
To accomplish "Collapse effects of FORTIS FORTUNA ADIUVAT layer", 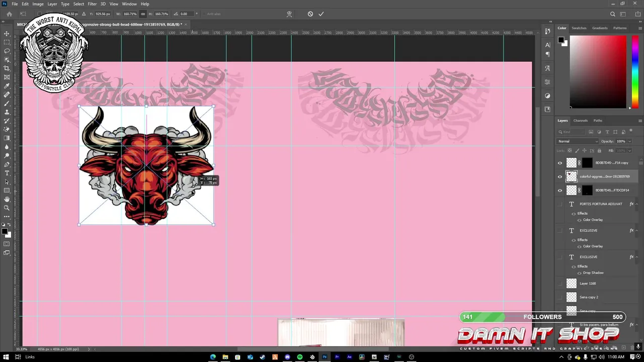I will (637, 204).
